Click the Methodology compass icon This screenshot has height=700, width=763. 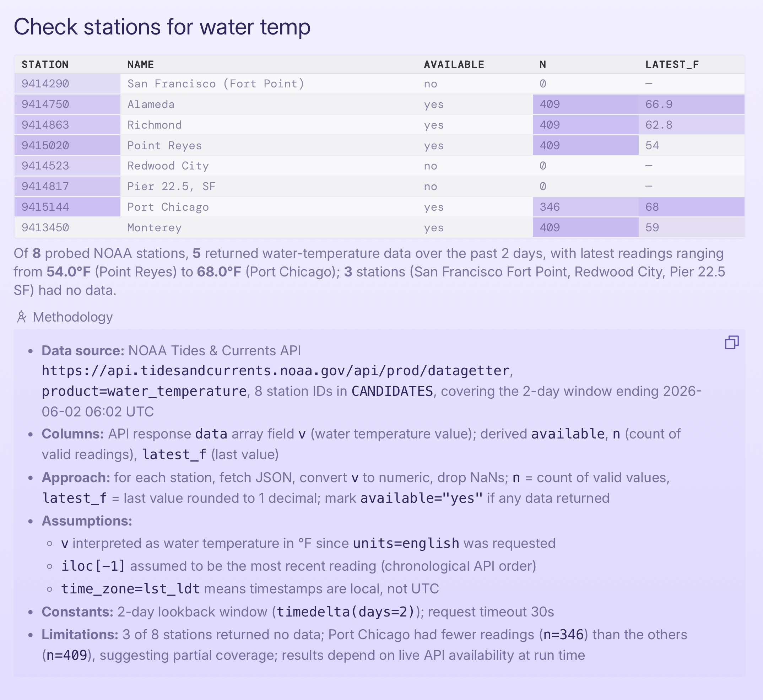tap(22, 317)
